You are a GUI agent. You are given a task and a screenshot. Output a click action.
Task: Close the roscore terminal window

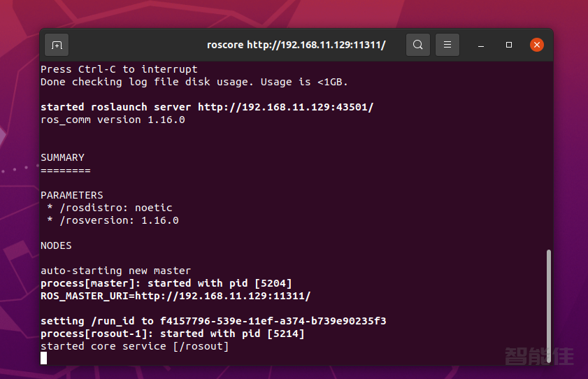point(536,45)
